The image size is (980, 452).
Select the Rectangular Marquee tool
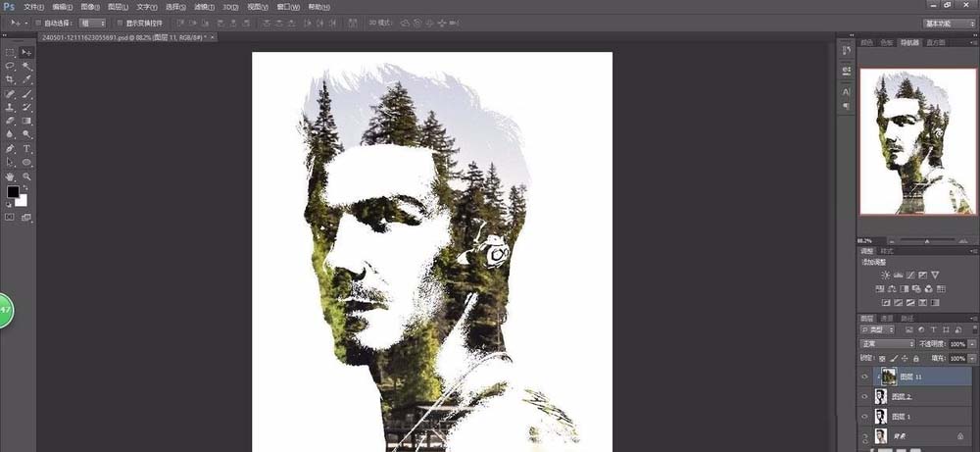point(10,52)
